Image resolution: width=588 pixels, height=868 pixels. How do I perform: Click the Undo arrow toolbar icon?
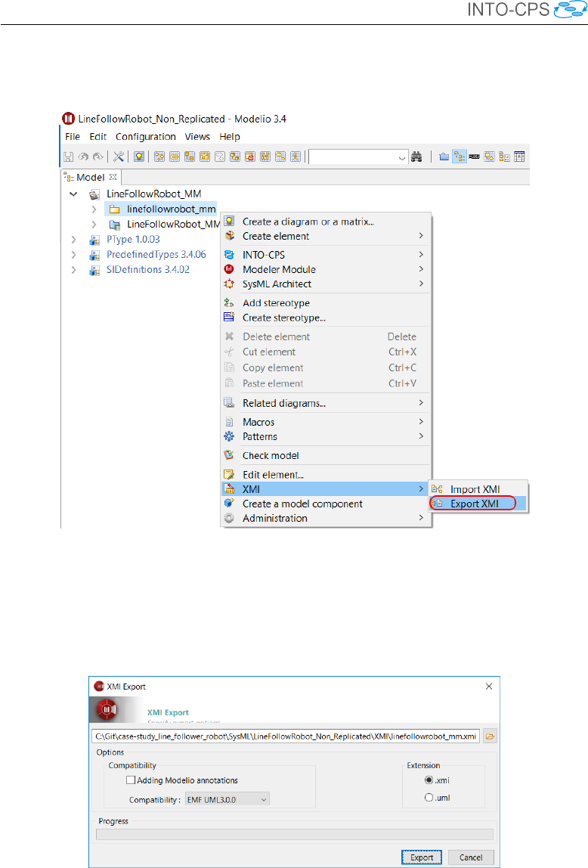83,157
